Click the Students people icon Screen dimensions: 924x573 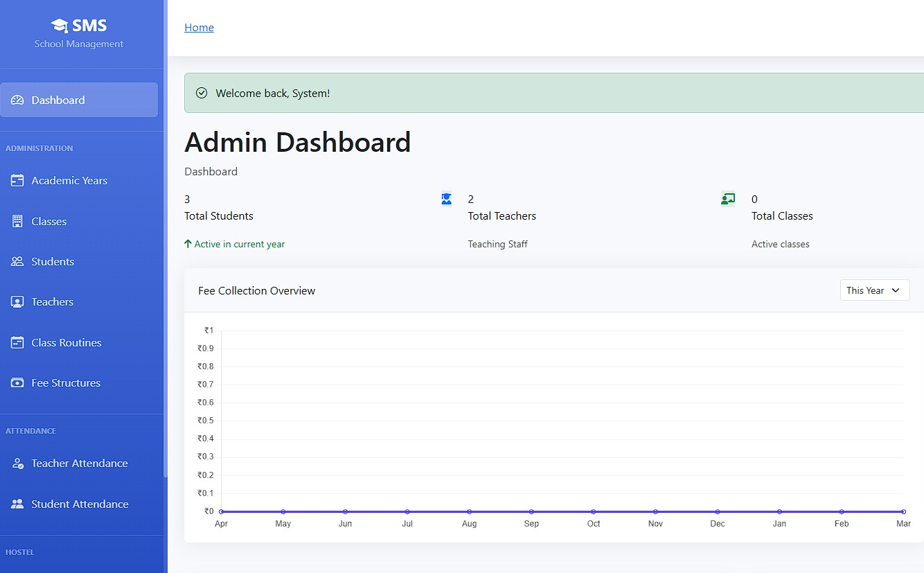tap(17, 262)
